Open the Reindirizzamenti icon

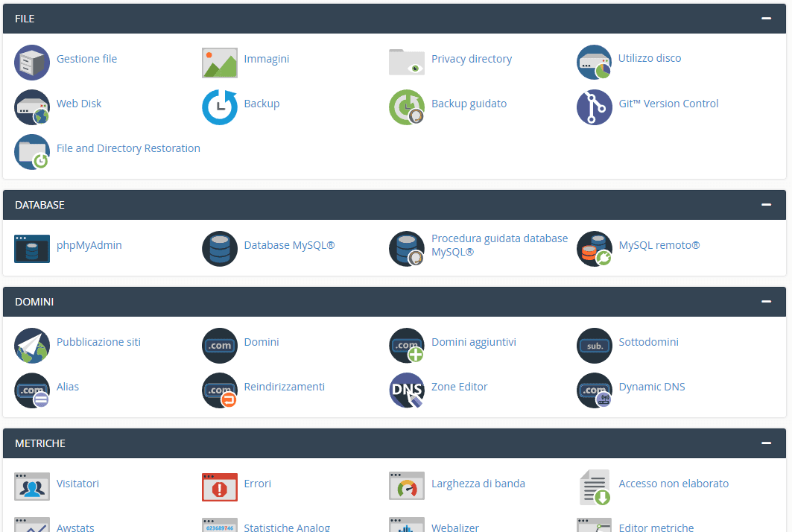[x=220, y=390]
